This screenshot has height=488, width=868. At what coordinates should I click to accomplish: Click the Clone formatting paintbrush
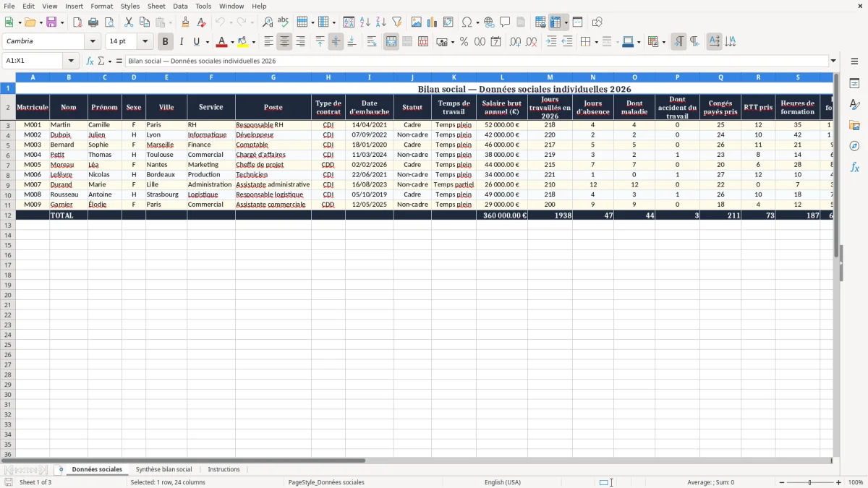point(186,22)
